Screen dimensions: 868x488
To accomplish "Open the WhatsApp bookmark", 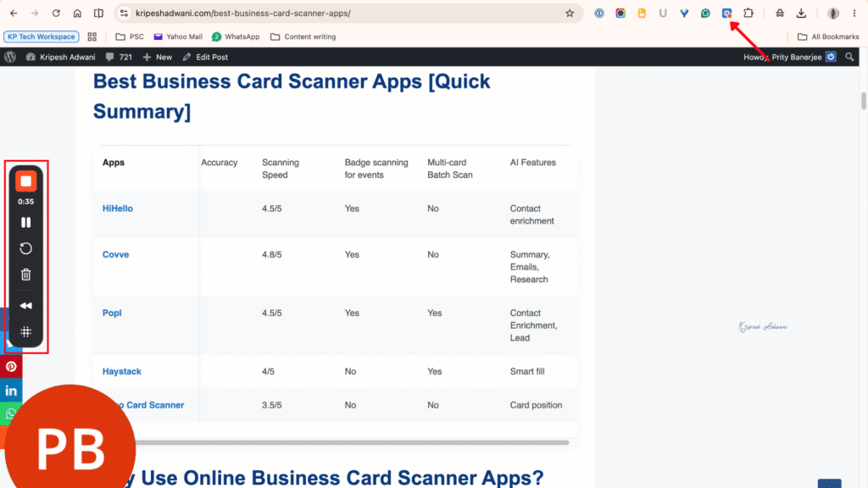I will click(x=236, y=36).
